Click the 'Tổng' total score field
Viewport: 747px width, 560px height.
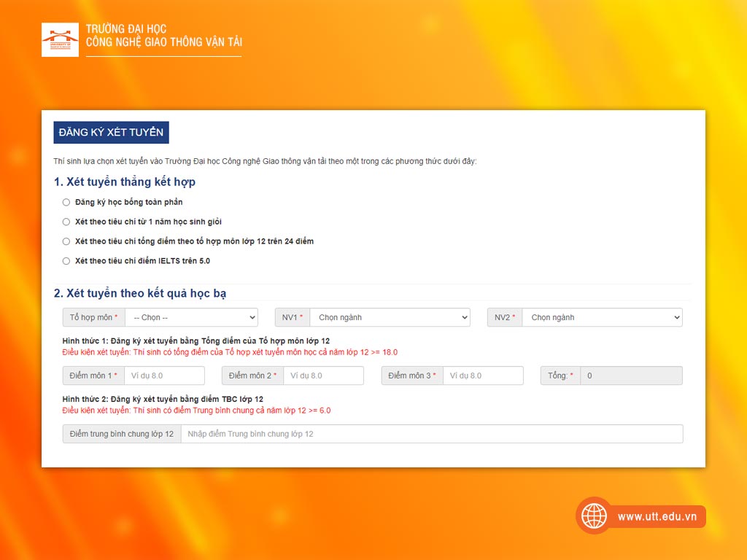coord(631,376)
